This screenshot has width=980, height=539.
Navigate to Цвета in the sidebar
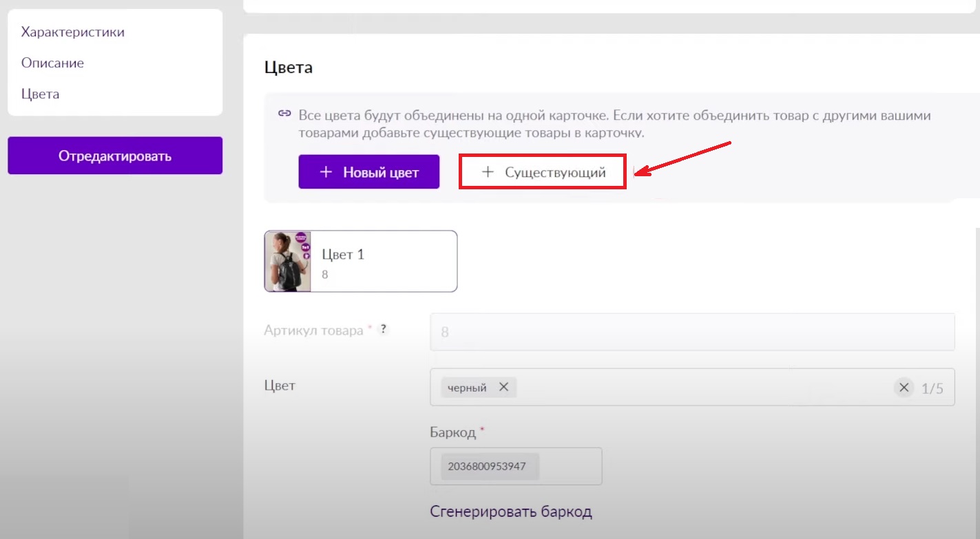pyautogui.click(x=40, y=94)
